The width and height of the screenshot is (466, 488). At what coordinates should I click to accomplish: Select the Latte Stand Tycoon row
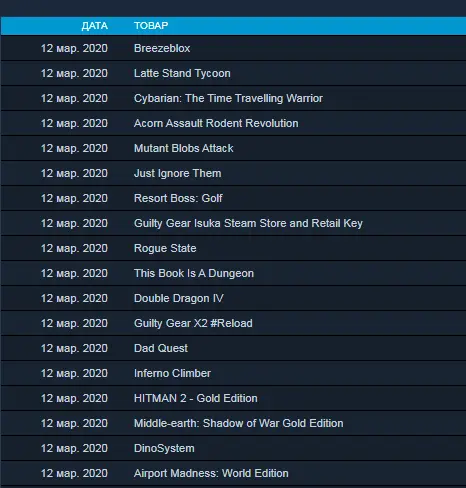pos(233,73)
